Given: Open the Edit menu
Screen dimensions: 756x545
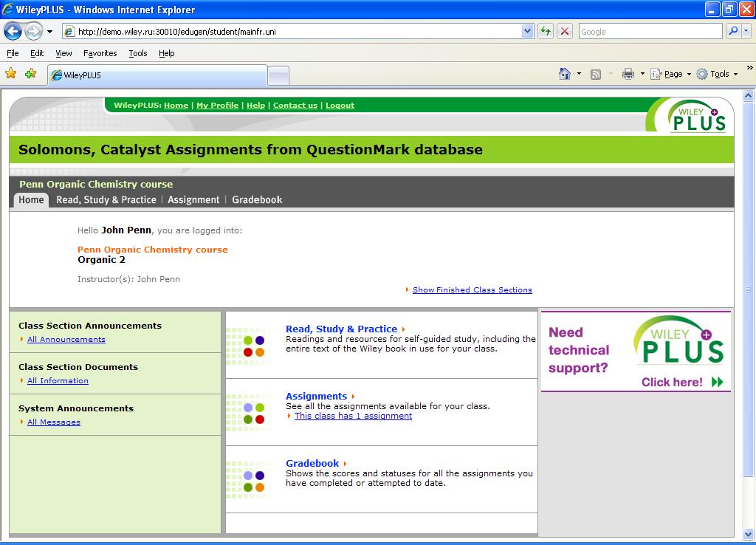Looking at the screenshot, I should [37, 53].
